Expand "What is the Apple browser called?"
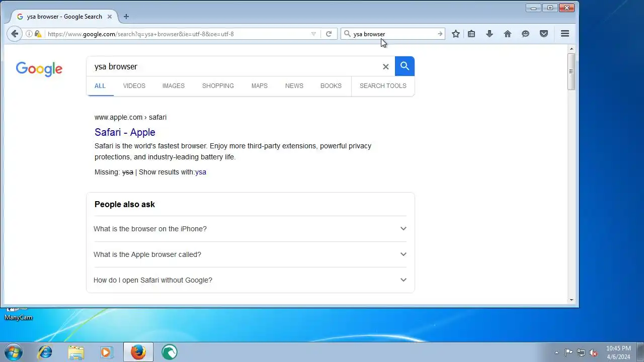 (x=250, y=254)
